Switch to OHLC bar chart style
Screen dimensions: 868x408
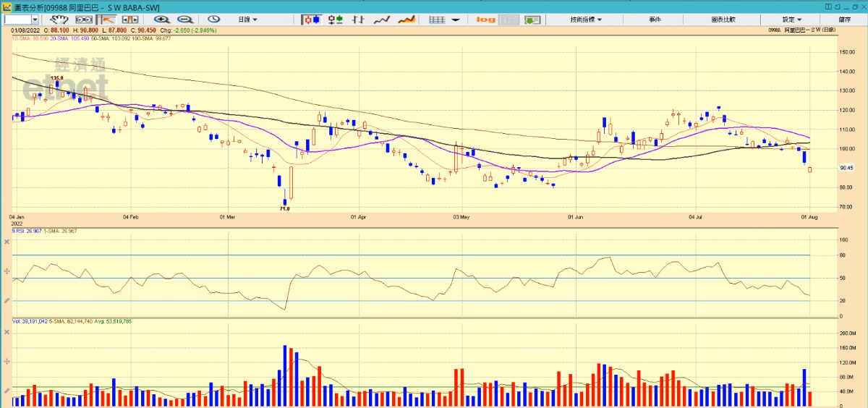coord(358,20)
